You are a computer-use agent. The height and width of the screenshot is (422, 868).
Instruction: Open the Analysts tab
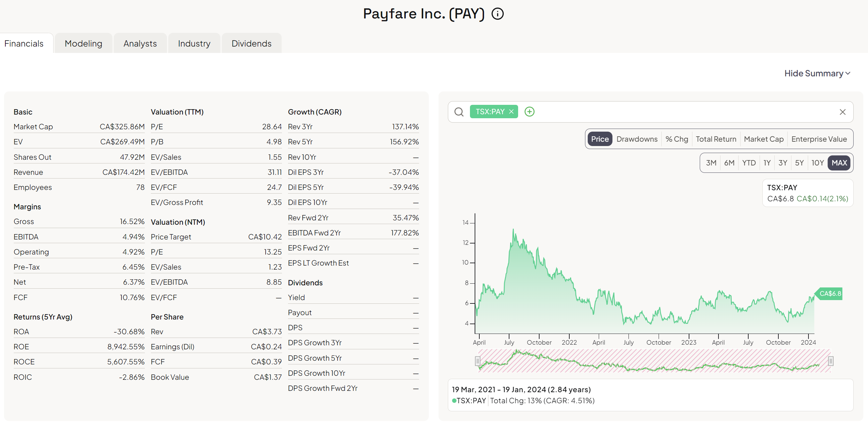tap(140, 44)
